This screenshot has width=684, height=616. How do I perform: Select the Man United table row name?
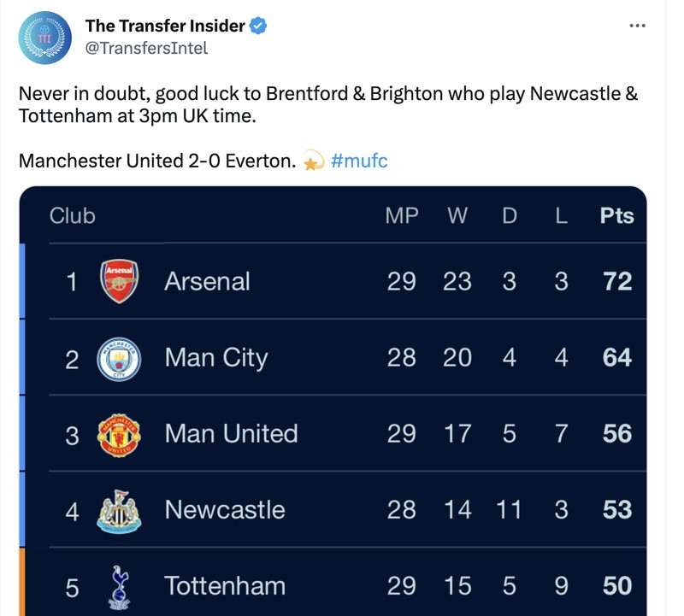(x=231, y=434)
